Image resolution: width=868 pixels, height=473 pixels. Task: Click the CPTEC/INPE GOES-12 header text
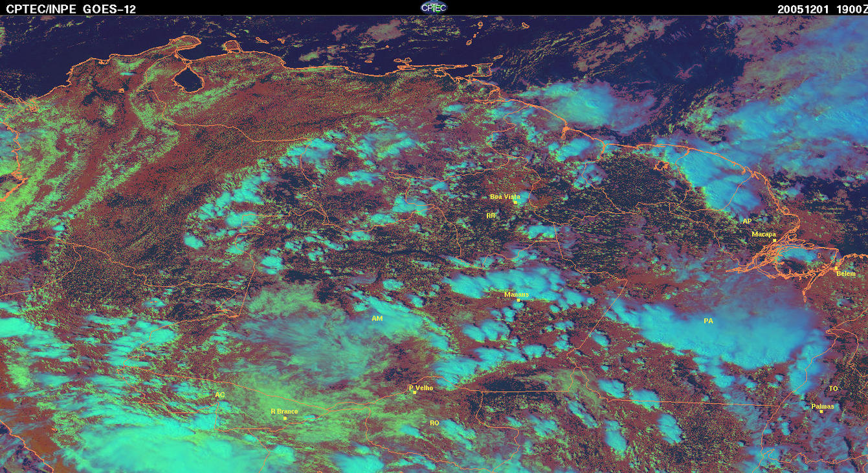(x=71, y=9)
